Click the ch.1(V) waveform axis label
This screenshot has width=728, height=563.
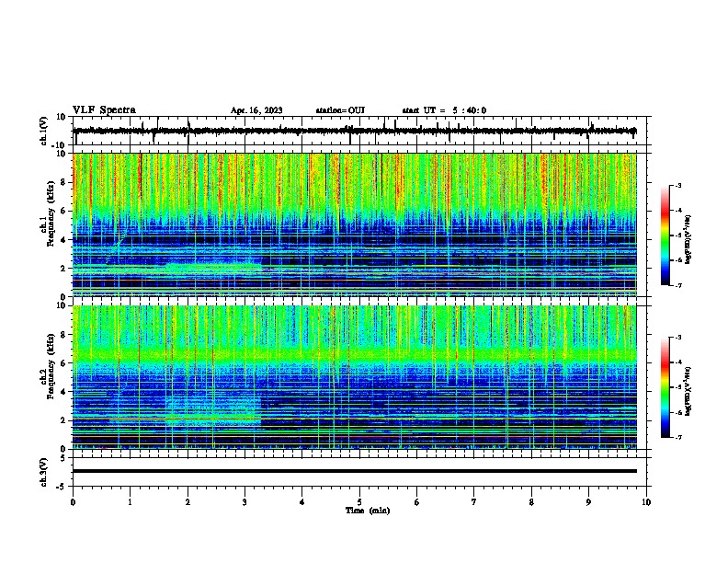coord(44,131)
